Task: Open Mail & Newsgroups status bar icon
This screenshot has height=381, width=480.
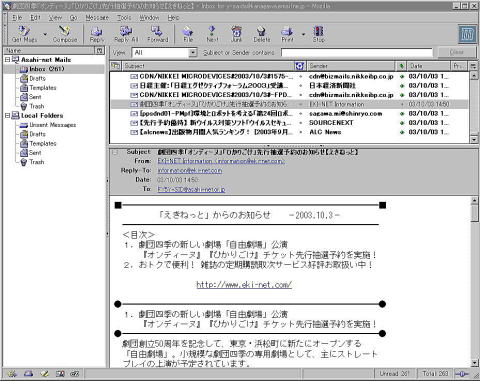Action: click(28, 374)
